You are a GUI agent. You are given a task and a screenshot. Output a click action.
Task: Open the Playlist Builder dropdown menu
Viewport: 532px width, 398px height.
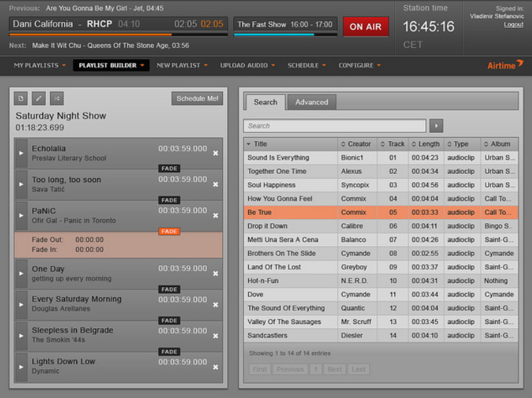(111, 65)
